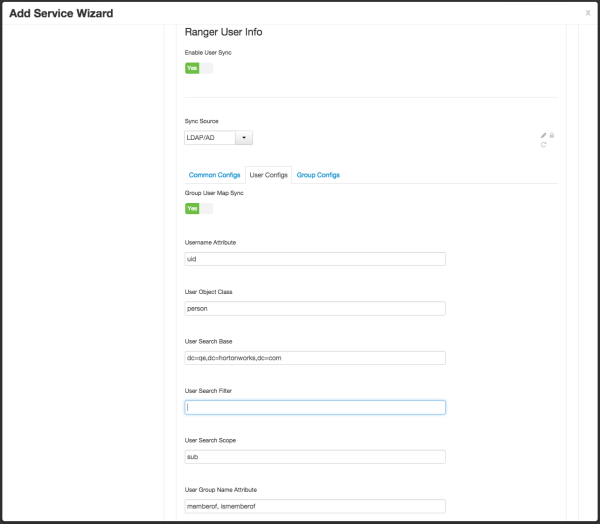This screenshot has width=600, height=524.
Task: Click the Sync Source label
Action: coord(202,121)
